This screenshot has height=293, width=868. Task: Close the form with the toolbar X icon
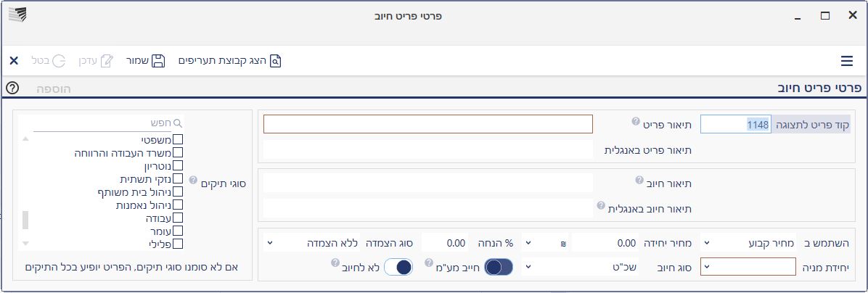[x=14, y=61]
